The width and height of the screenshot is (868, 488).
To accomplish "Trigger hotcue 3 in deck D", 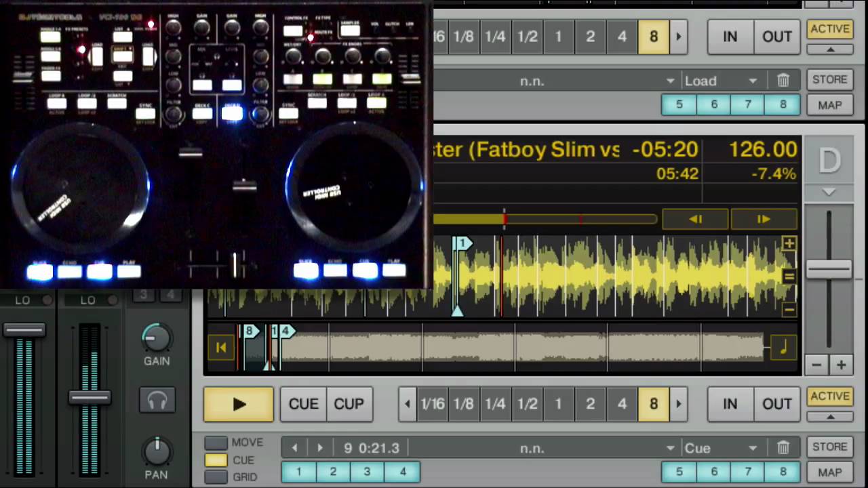I will (x=367, y=472).
